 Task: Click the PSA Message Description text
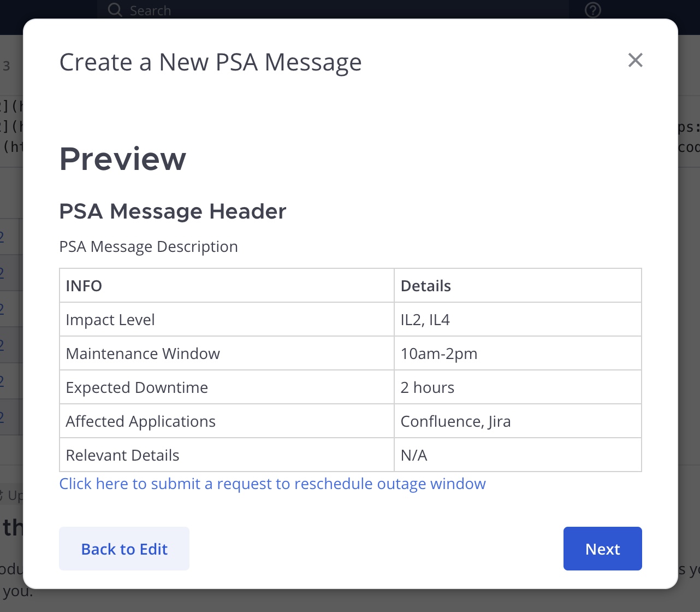point(149,246)
